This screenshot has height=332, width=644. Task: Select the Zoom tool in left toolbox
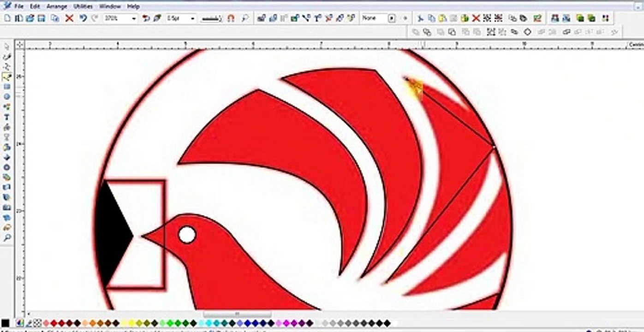point(7,238)
